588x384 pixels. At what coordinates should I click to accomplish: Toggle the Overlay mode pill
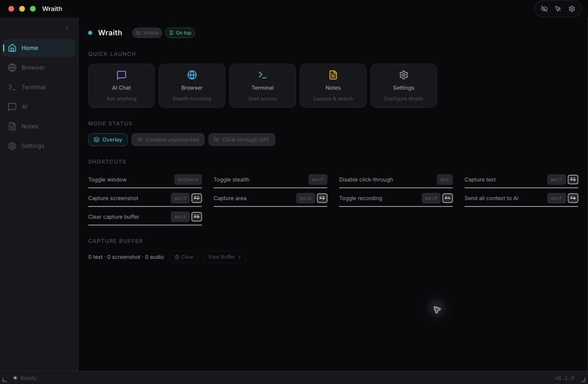coord(108,139)
